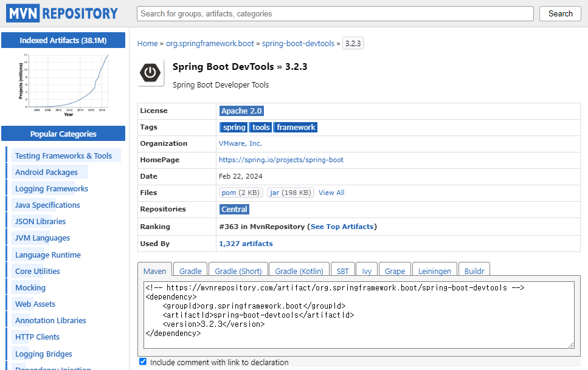Click the indexed artifacts growth chart
Viewport: 588px width, 370px height.
(x=64, y=85)
